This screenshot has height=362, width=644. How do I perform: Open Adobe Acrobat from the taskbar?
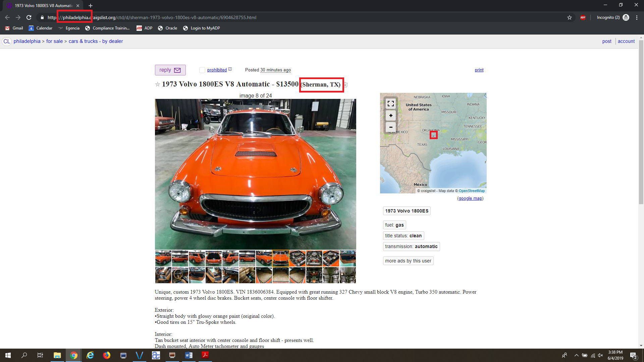tap(205, 355)
